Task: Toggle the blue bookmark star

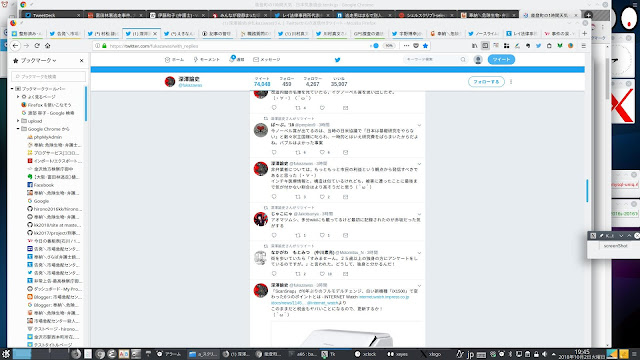Action: 425,46
